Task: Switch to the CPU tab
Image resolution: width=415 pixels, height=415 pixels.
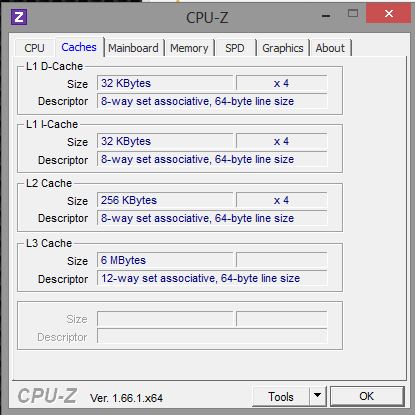Action: pos(34,48)
